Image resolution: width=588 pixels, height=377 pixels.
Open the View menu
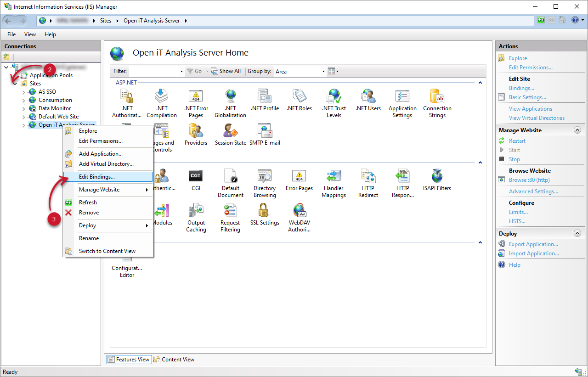tap(30, 34)
